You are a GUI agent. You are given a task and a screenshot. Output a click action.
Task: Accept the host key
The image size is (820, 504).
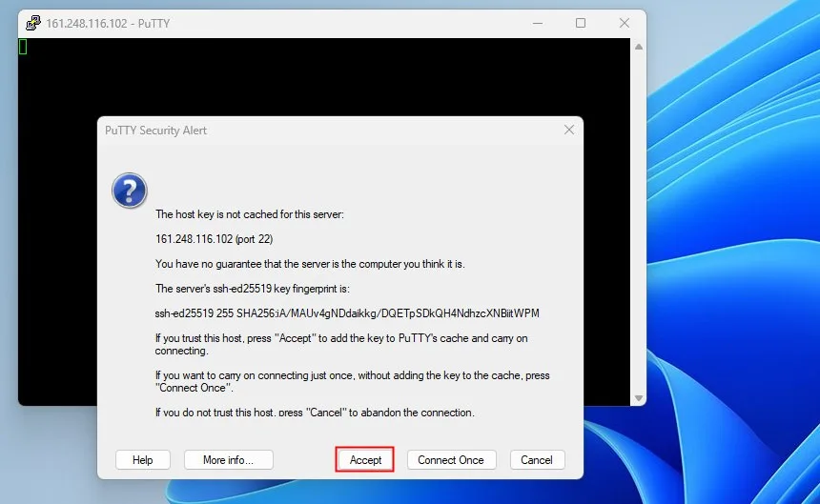click(x=365, y=459)
